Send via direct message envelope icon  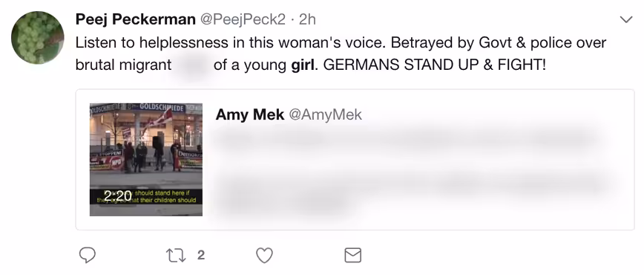point(352,255)
